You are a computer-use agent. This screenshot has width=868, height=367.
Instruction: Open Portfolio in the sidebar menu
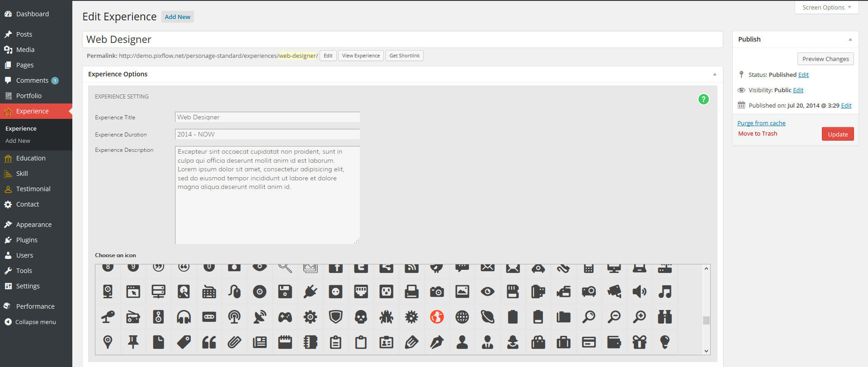[x=29, y=96]
